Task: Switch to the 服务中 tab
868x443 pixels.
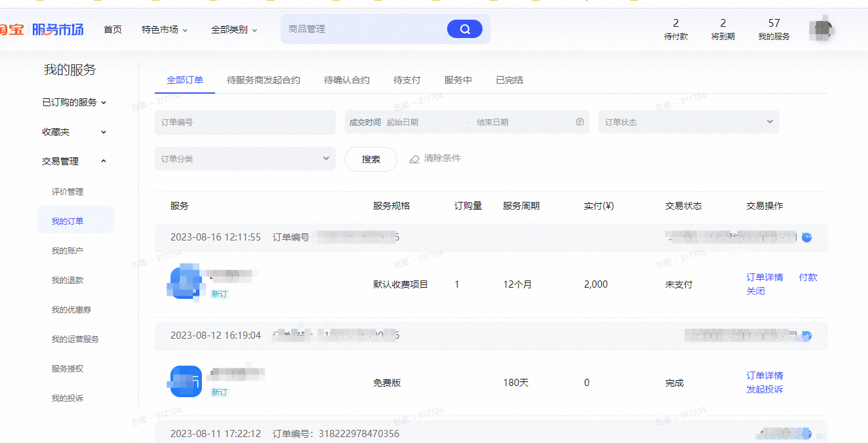Action: [458, 80]
